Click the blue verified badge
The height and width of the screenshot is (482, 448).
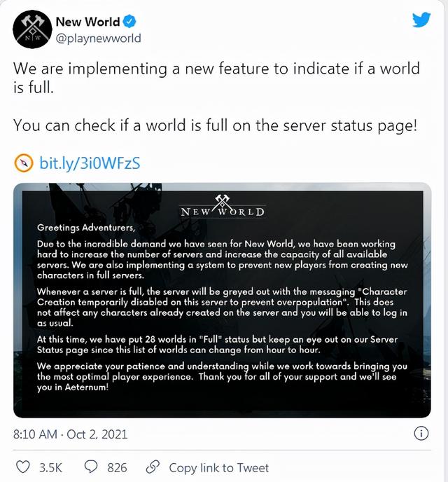[x=129, y=22]
